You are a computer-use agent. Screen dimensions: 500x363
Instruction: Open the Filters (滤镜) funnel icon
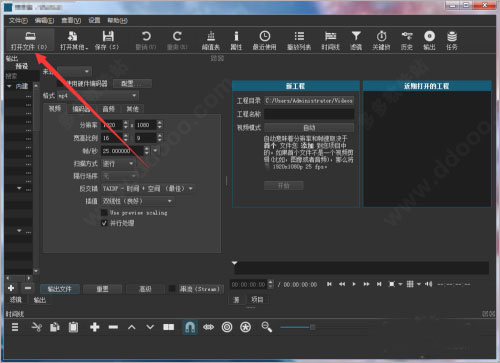356,40
